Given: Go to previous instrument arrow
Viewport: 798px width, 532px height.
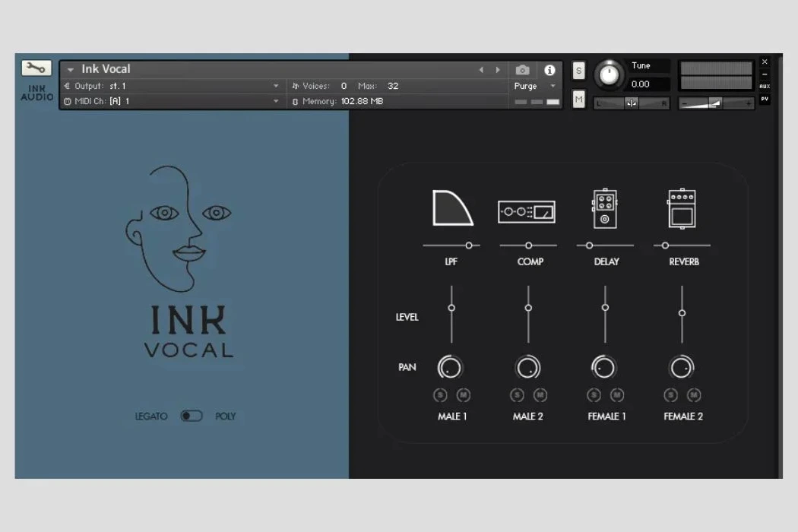Looking at the screenshot, I should click(x=481, y=70).
